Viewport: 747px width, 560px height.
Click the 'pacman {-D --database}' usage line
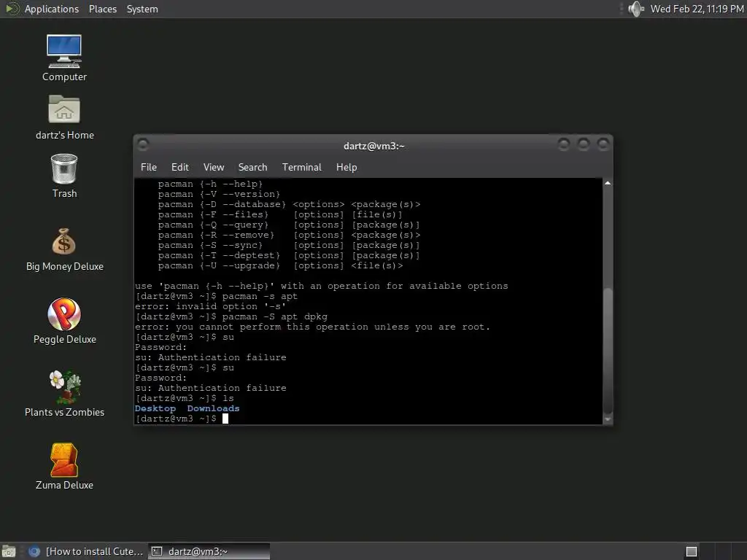289,204
